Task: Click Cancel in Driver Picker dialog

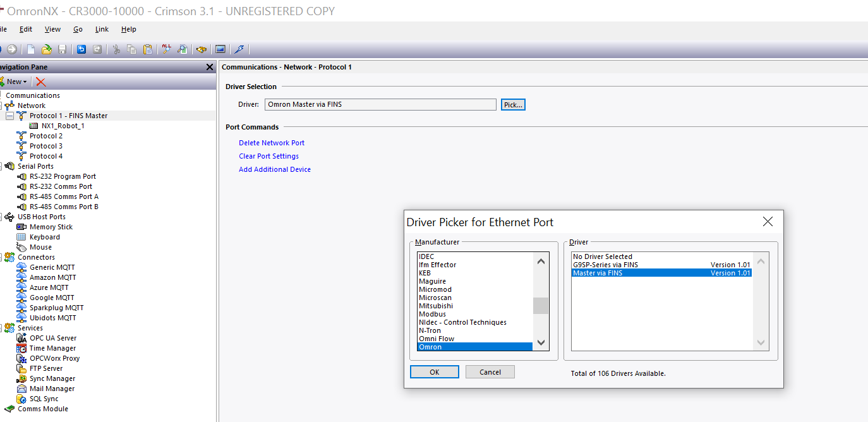Action: click(490, 372)
